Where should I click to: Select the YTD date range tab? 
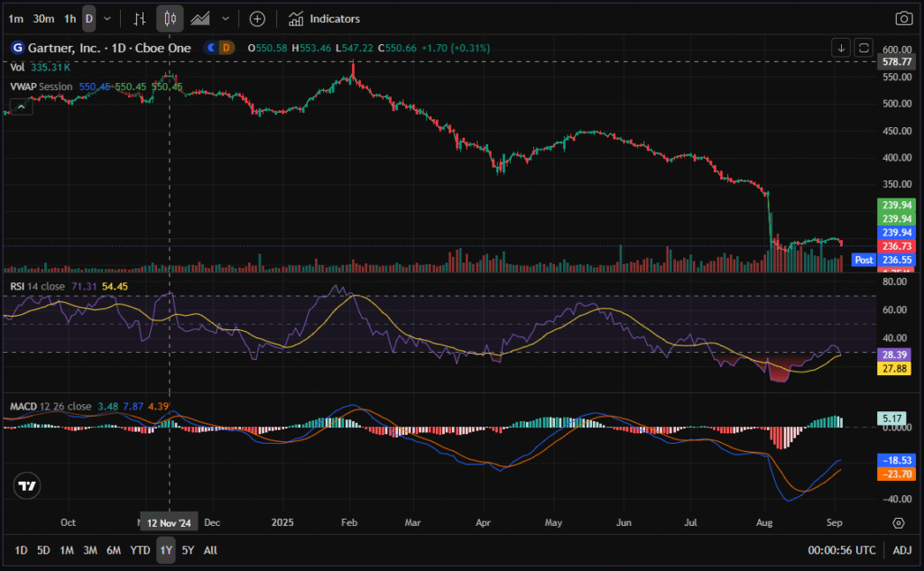click(x=140, y=549)
